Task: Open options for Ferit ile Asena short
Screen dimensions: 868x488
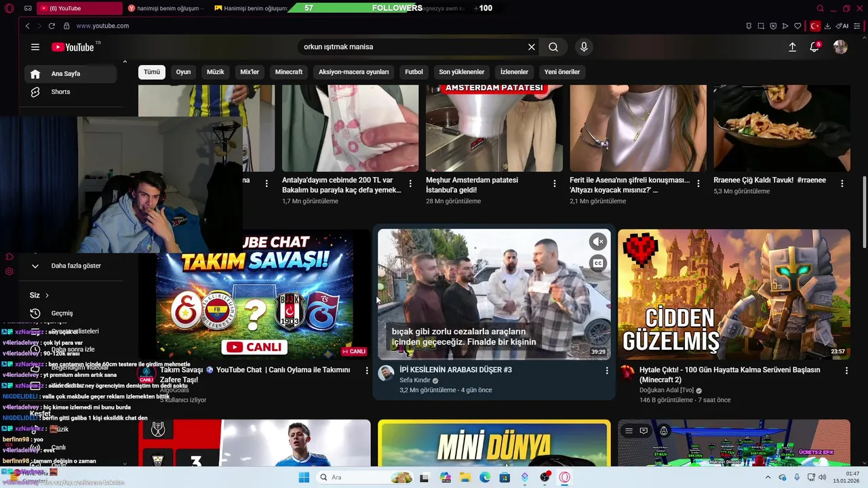Action: 698,184
